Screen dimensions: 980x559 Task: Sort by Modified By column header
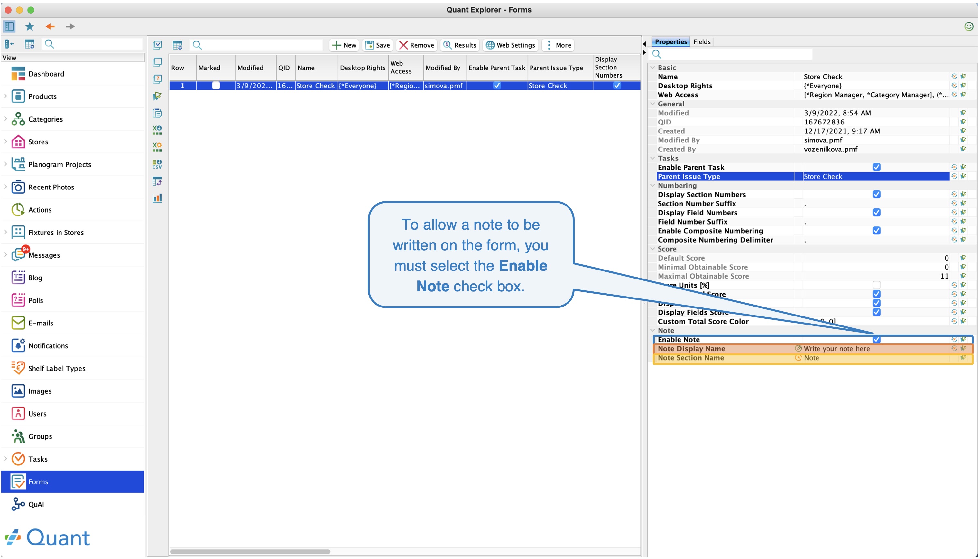pos(445,68)
